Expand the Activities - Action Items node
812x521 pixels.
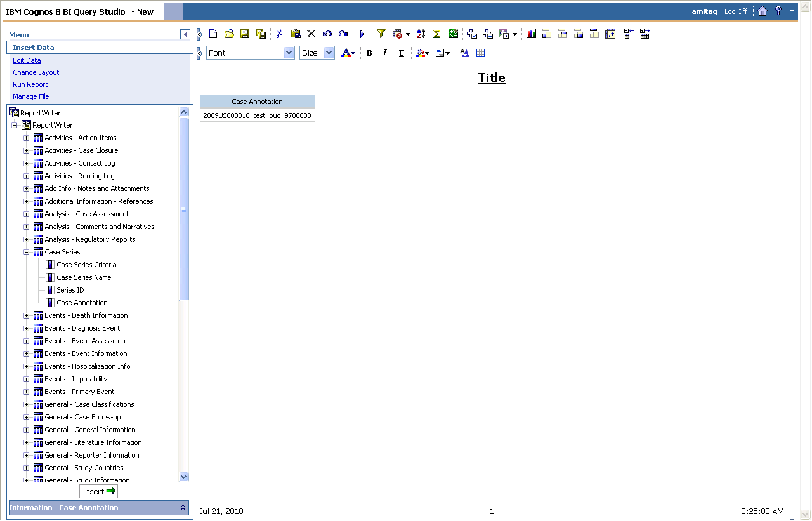pyautogui.click(x=27, y=138)
